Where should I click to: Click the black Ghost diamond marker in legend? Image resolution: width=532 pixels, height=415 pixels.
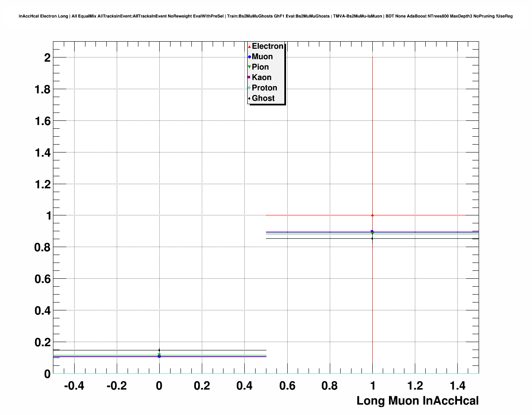point(249,98)
